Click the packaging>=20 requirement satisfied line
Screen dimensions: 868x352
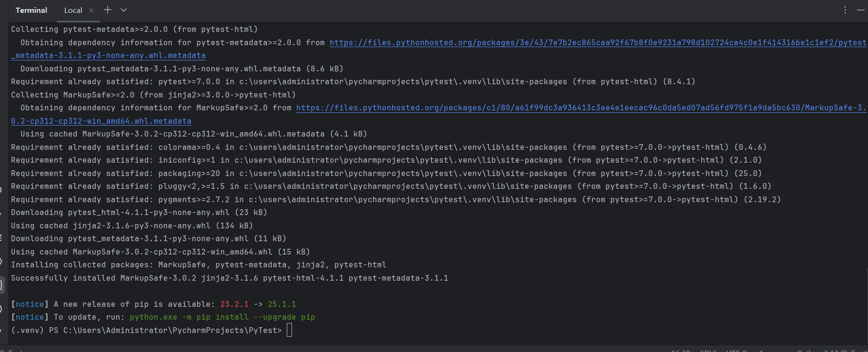[x=386, y=173]
